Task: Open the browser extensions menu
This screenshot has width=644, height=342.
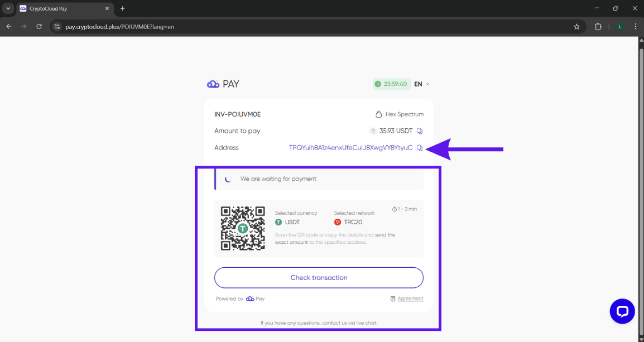Action: point(598,26)
